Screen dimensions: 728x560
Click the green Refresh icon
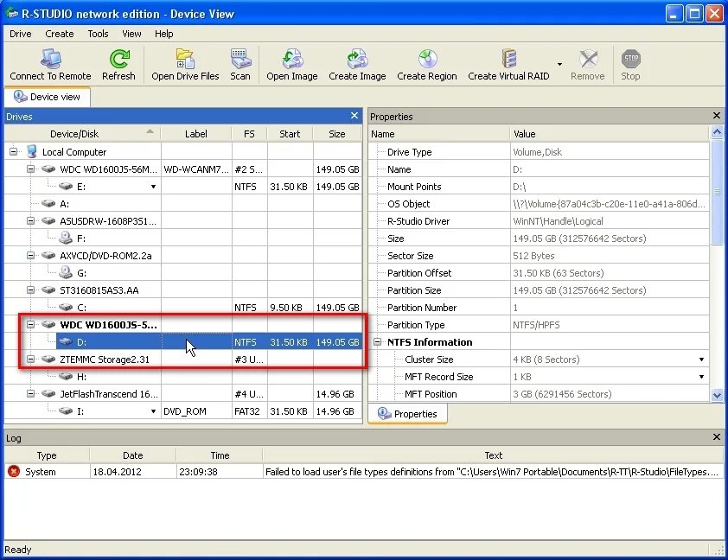118,59
